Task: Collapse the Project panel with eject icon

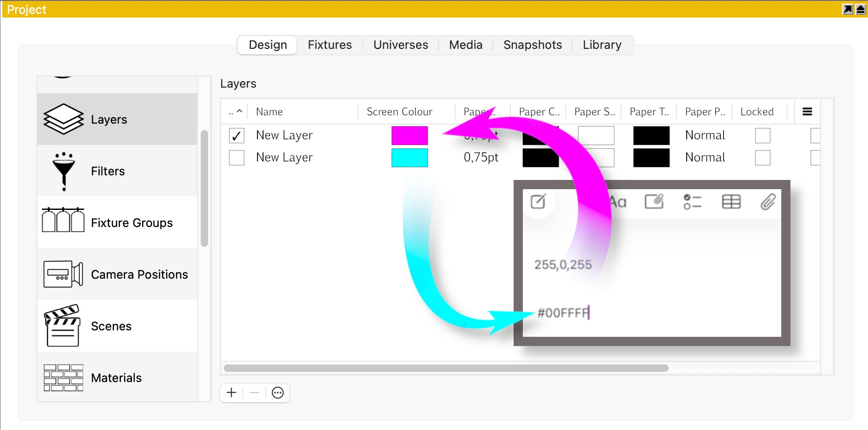Action: click(861, 9)
